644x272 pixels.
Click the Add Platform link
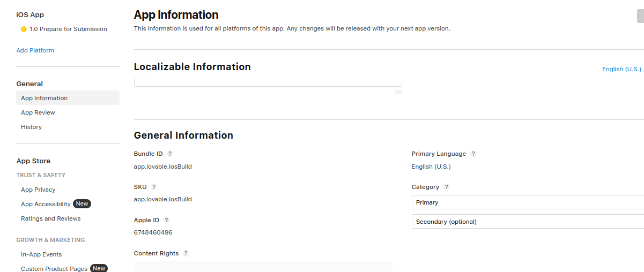coord(35,50)
